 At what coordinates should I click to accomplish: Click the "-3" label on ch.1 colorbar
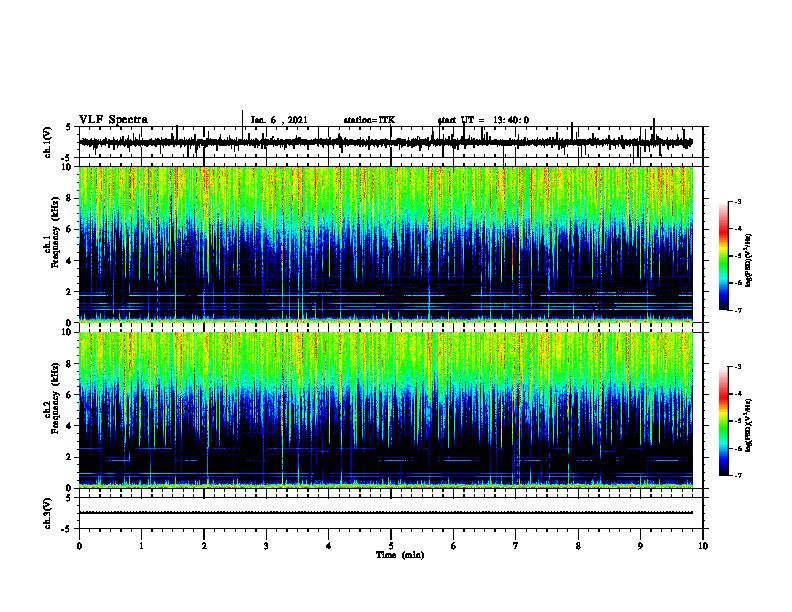click(738, 202)
